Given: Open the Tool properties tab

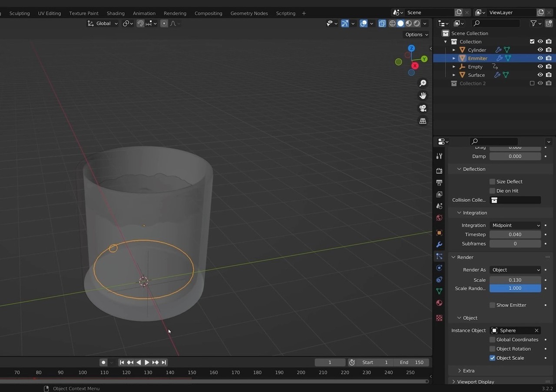Looking at the screenshot, I should [439, 156].
